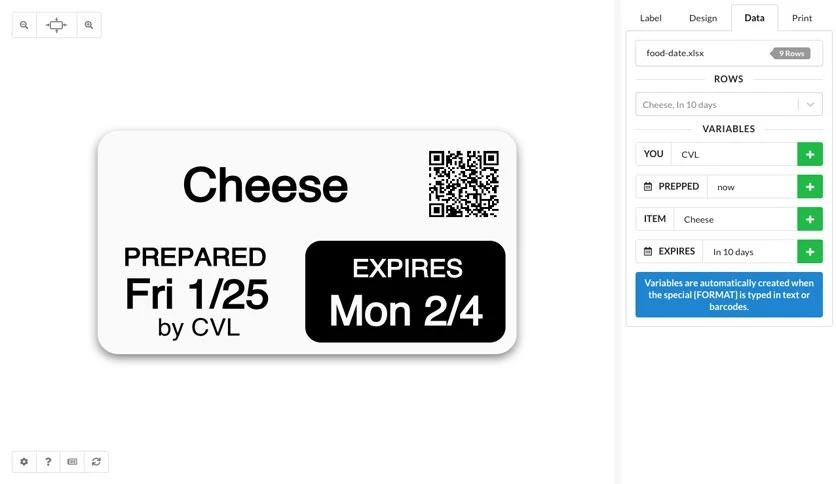Click the YOU input field containing CVL

pos(734,155)
